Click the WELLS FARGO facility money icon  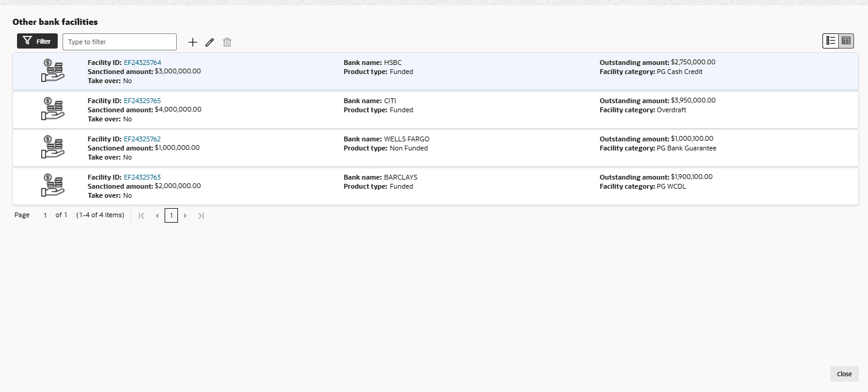click(52, 147)
